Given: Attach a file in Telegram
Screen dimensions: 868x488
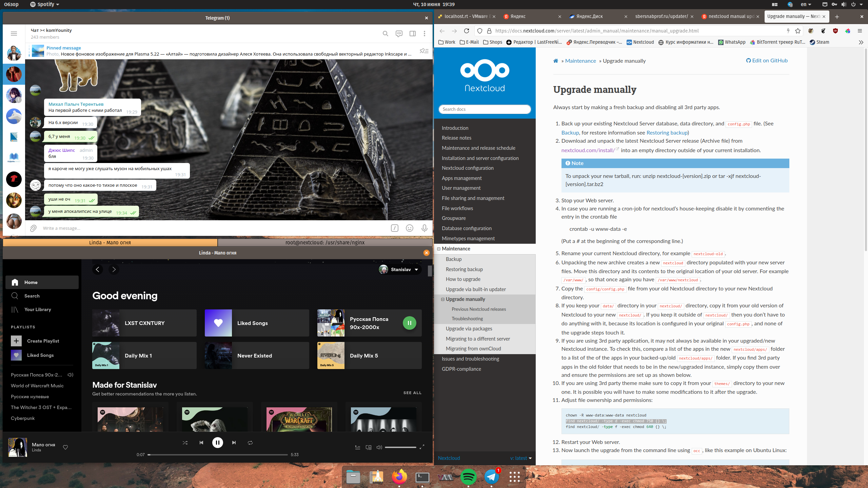Looking at the screenshot, I should pyautogui.click(x=33, y=228).
